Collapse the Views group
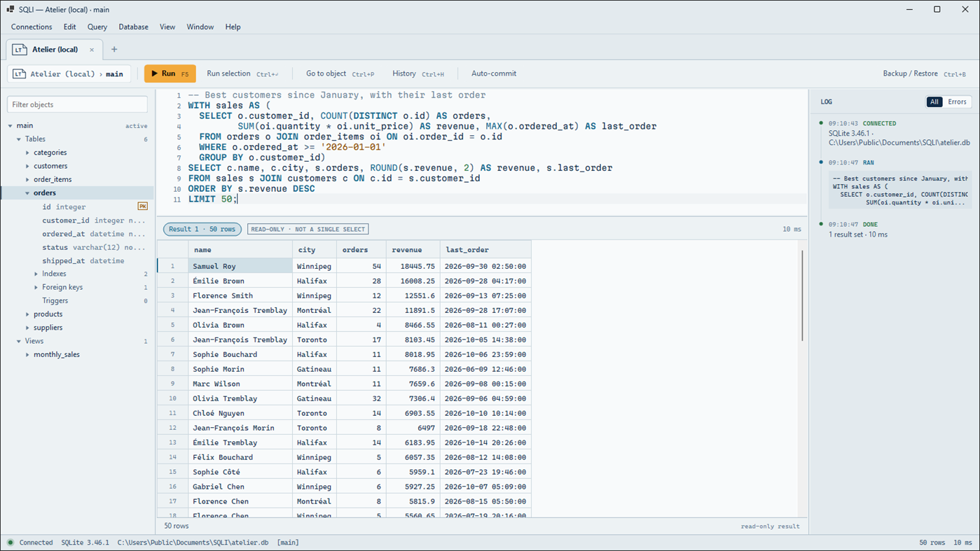 (19, 341)
